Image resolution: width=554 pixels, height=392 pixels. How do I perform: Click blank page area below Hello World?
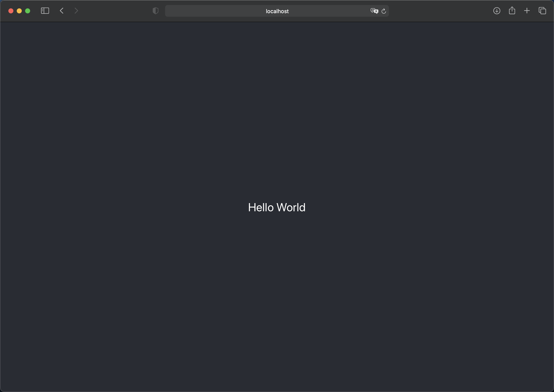277,302
